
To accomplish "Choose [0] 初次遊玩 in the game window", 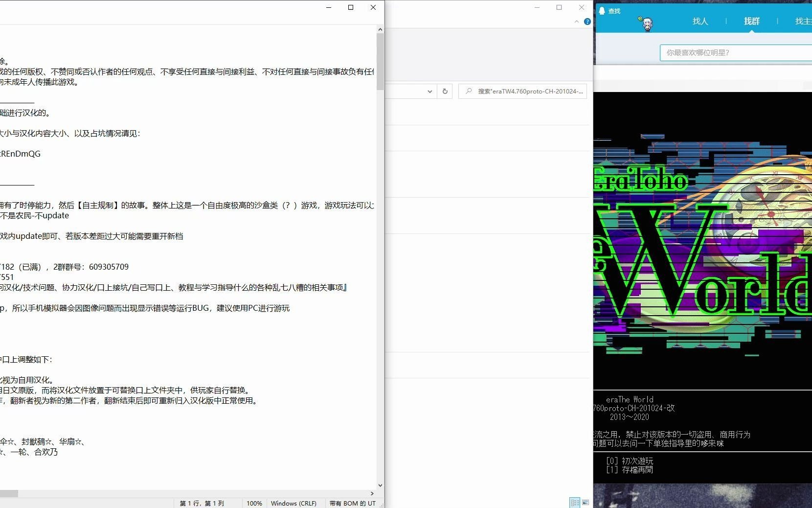I will [630, 461].
